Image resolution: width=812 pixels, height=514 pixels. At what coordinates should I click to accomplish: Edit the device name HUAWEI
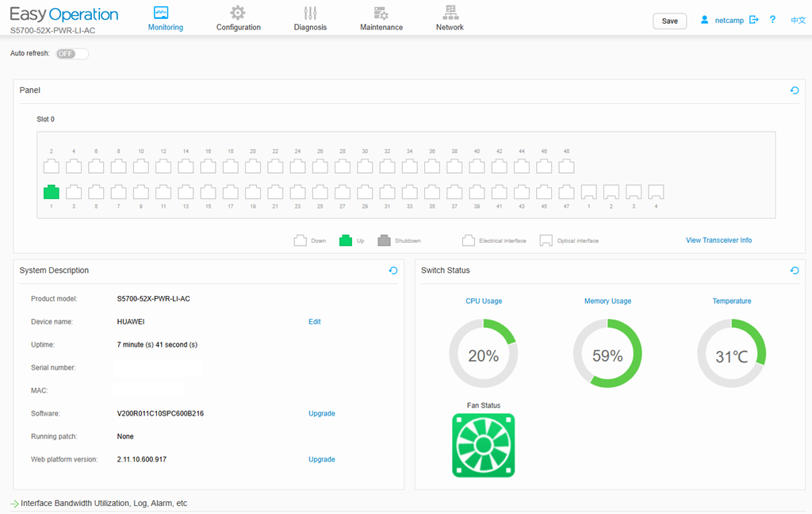[314, 322]
